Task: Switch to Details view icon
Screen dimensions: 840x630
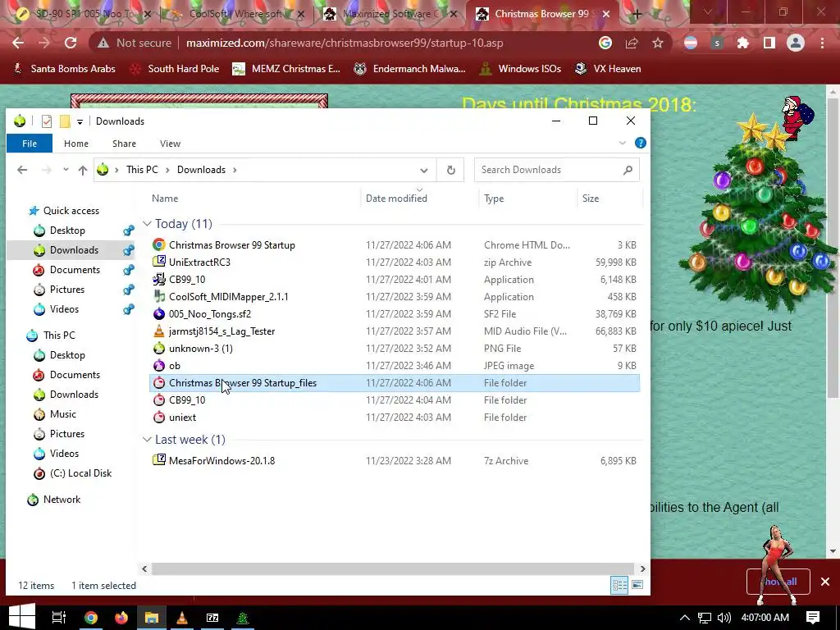Action: [x=620, y=585]
